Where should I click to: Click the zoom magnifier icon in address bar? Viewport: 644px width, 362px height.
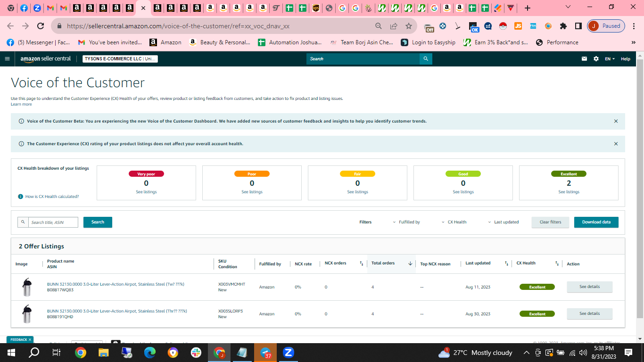(x=379, y=26)
